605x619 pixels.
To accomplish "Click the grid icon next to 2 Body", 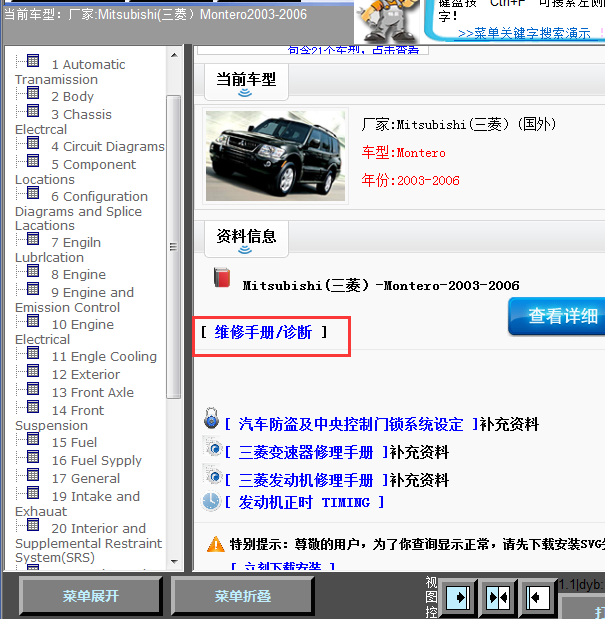I will (x=33, y=93).
